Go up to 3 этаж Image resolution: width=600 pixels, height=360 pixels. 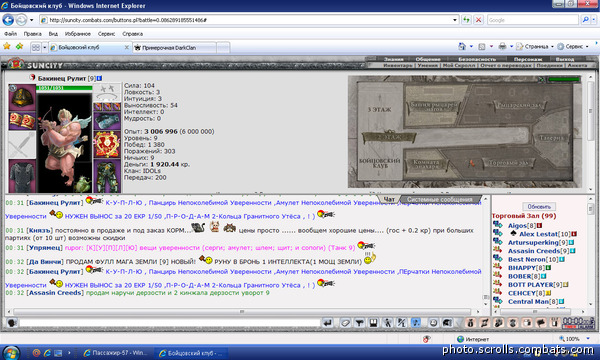tap(379, 109)
